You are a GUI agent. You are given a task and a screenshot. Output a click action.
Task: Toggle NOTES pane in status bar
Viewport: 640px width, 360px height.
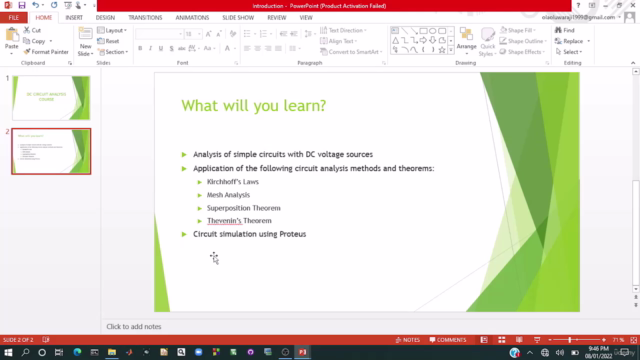click(407, 340)
